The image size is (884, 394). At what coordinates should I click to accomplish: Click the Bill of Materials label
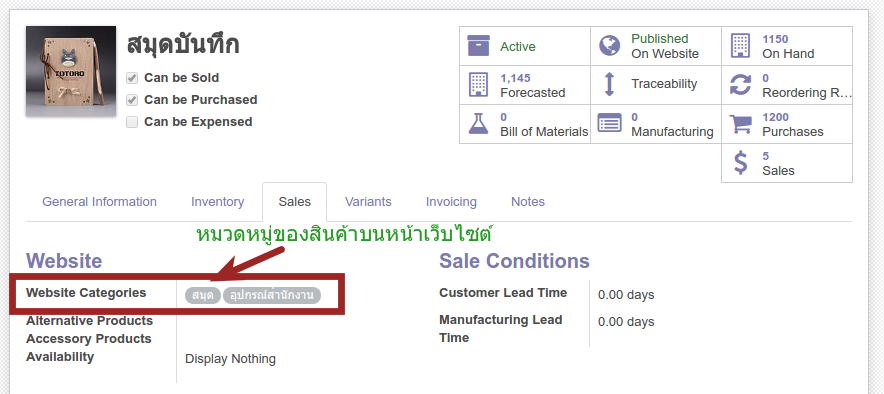544,132
